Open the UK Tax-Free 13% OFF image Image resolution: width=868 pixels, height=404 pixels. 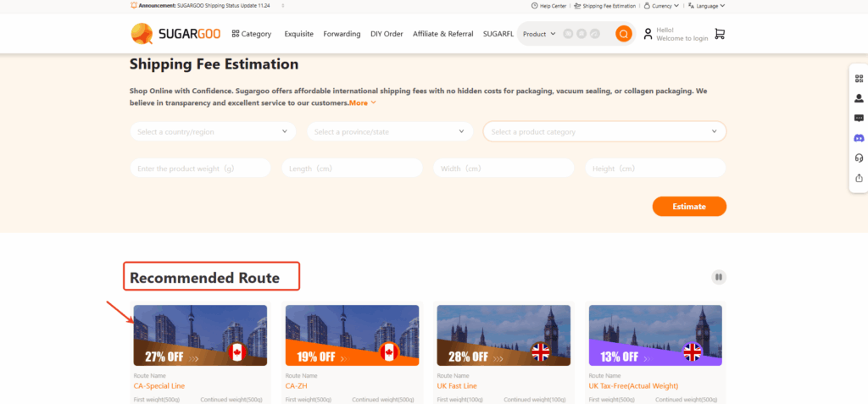tap(655, 335)
